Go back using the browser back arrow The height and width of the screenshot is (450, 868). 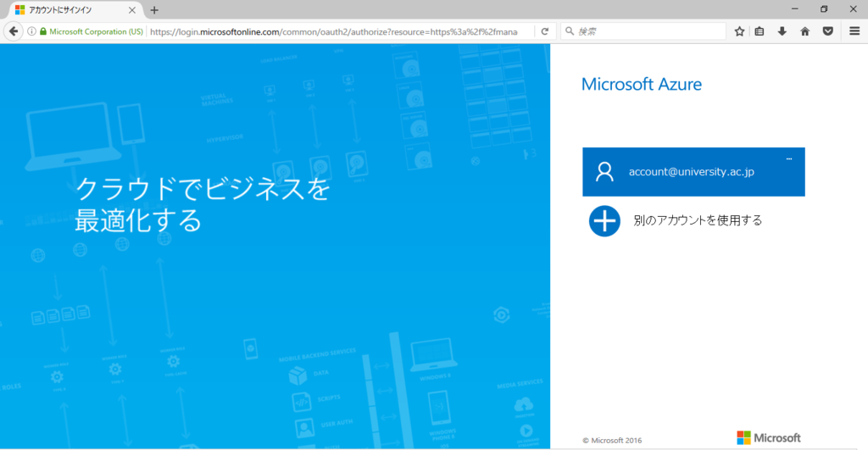[14, 31]
